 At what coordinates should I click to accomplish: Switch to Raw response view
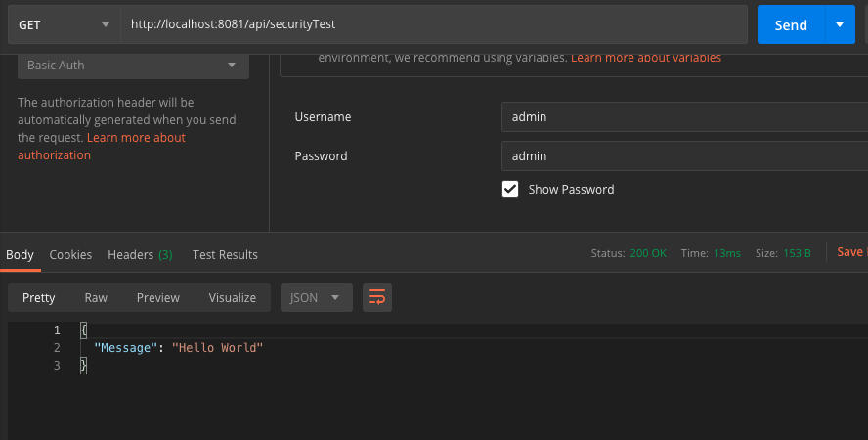click(96, 298)
